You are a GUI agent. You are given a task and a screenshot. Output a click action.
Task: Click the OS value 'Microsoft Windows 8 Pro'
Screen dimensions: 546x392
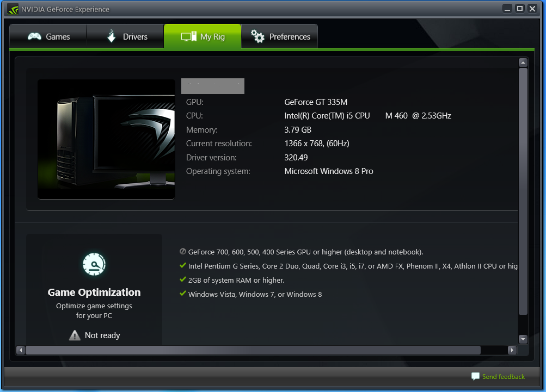coord(329,171)
